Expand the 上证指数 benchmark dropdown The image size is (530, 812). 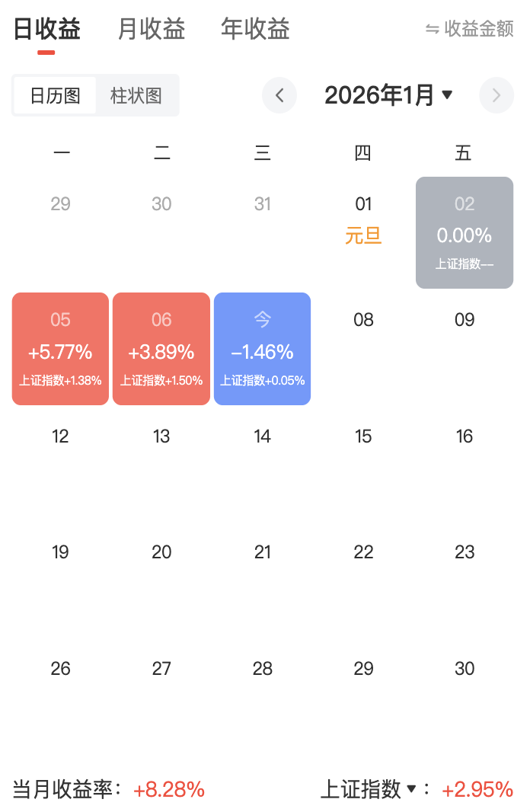[411, 789]
